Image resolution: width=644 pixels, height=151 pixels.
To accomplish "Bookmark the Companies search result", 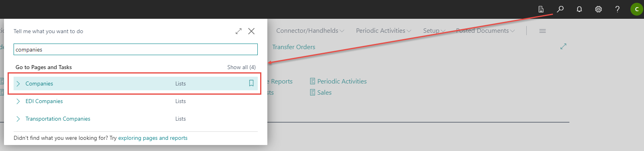I will 251,83.
